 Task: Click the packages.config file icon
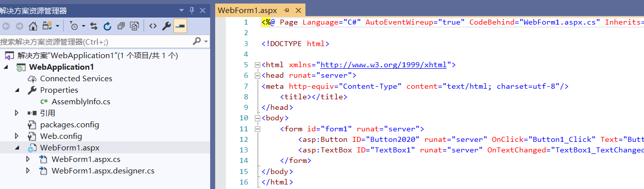click(x=32, y=125)
